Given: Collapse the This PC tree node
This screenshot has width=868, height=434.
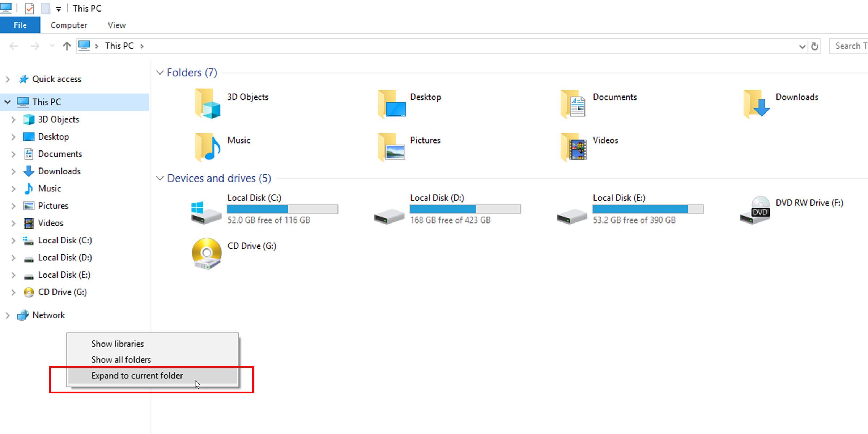Looking at the screenshot, I should coord(8,102).
